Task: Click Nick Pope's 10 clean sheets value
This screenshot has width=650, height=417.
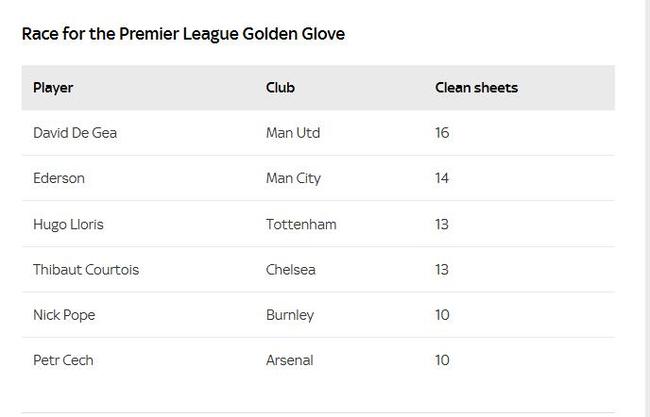Action: (x=442, y=315)
